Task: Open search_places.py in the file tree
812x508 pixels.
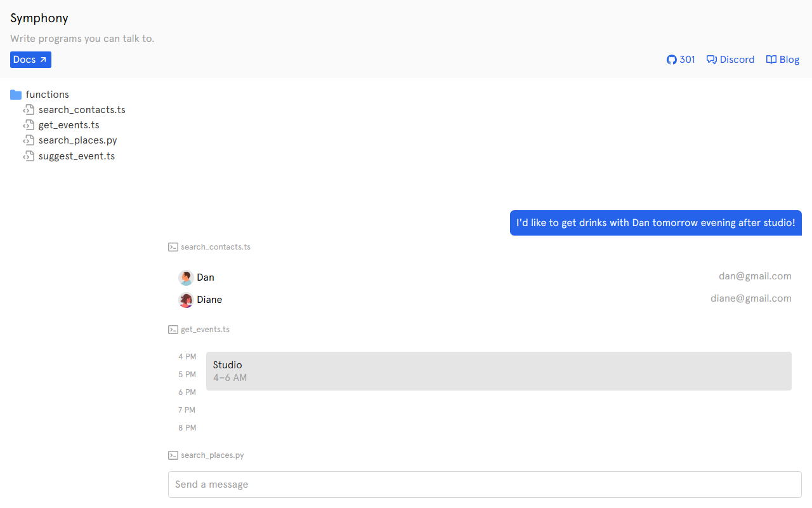Action: coord(78,140)
